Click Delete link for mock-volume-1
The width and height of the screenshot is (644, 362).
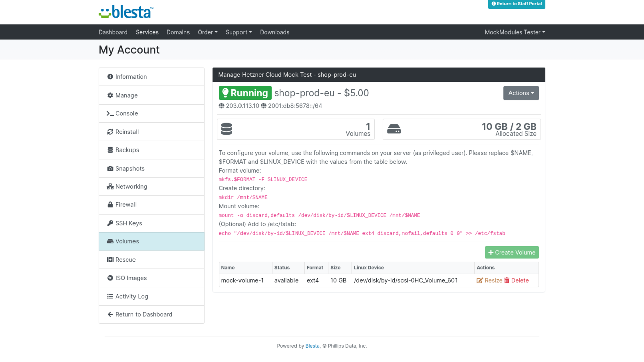[x=517, y=281]
